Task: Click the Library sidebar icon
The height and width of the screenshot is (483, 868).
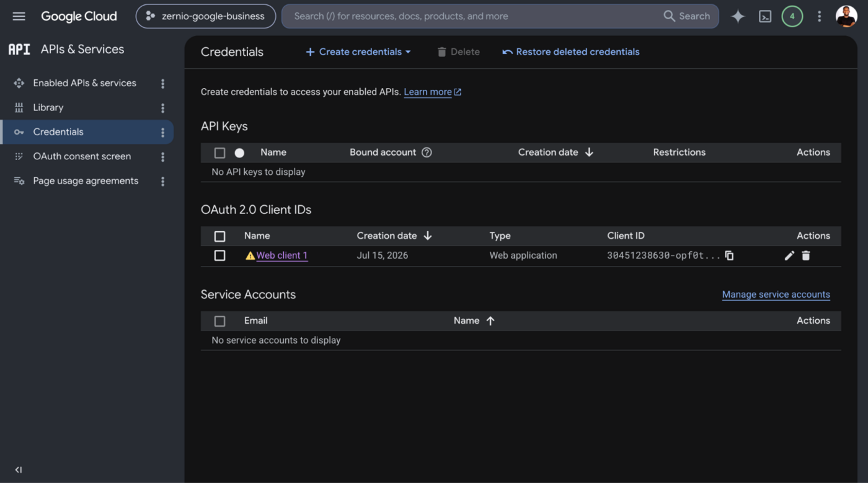Action: click(19, 107)
